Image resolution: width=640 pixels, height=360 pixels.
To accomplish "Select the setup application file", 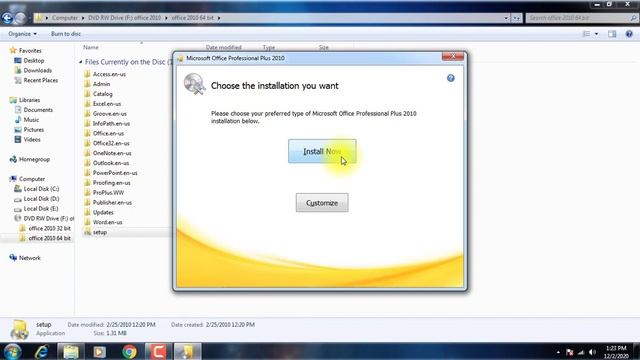I will [100, 232].
